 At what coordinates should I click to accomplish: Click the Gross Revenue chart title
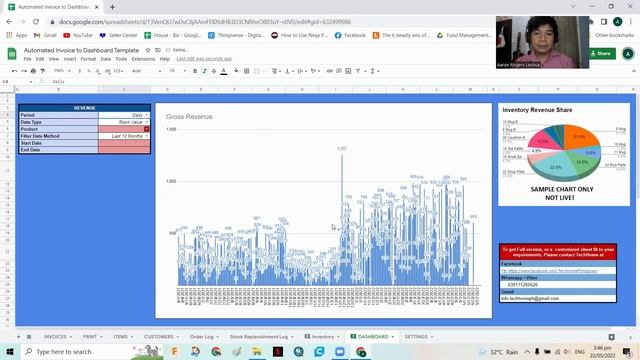(x=189, y=117)
